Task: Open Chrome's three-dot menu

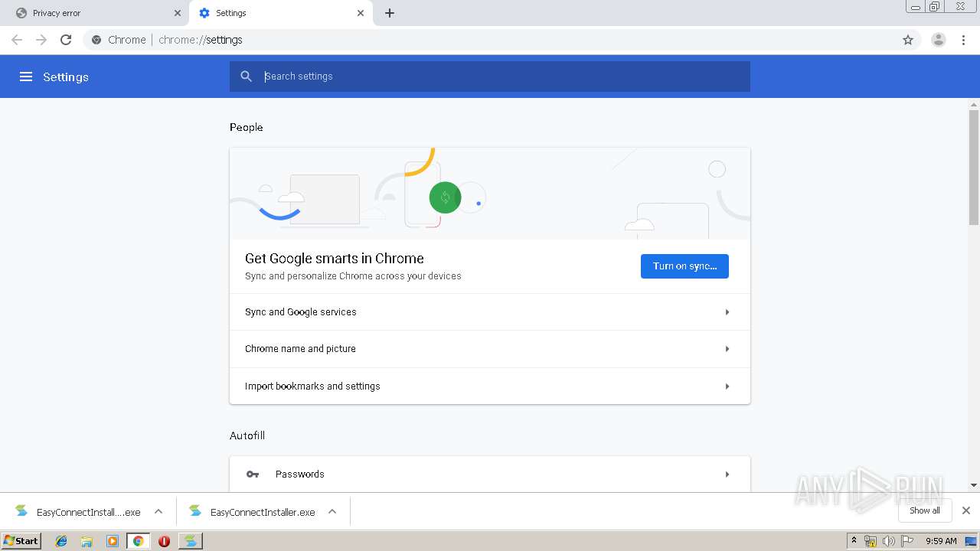Action: [964, 40]
